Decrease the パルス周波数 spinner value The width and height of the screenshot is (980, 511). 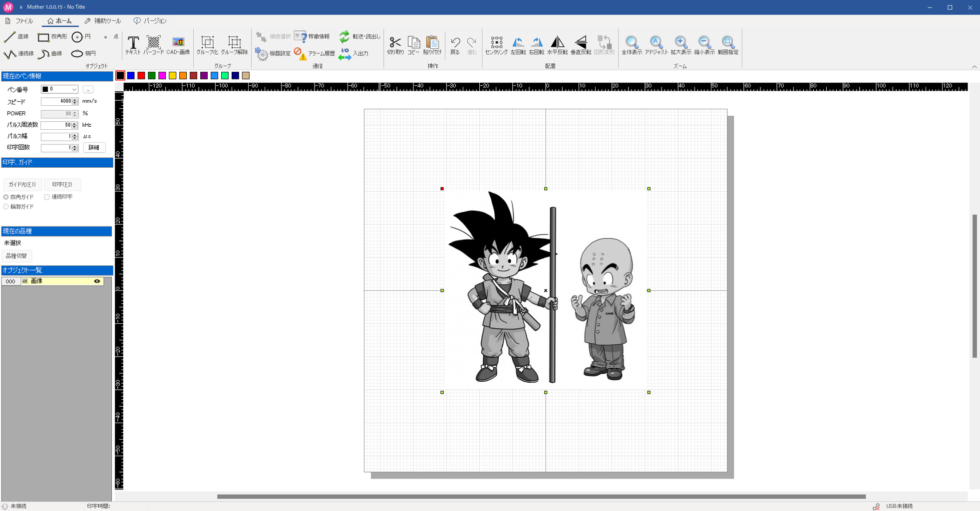tap(75, 127)
